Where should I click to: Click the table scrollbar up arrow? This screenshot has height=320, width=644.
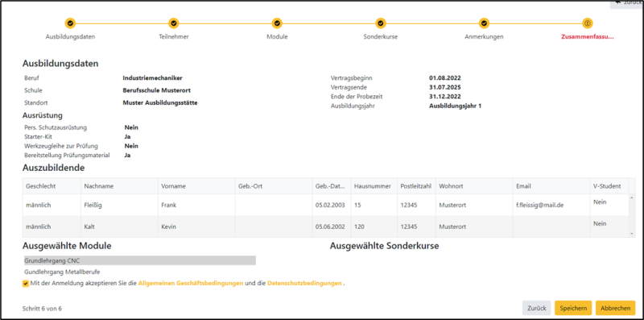[632, 197]
